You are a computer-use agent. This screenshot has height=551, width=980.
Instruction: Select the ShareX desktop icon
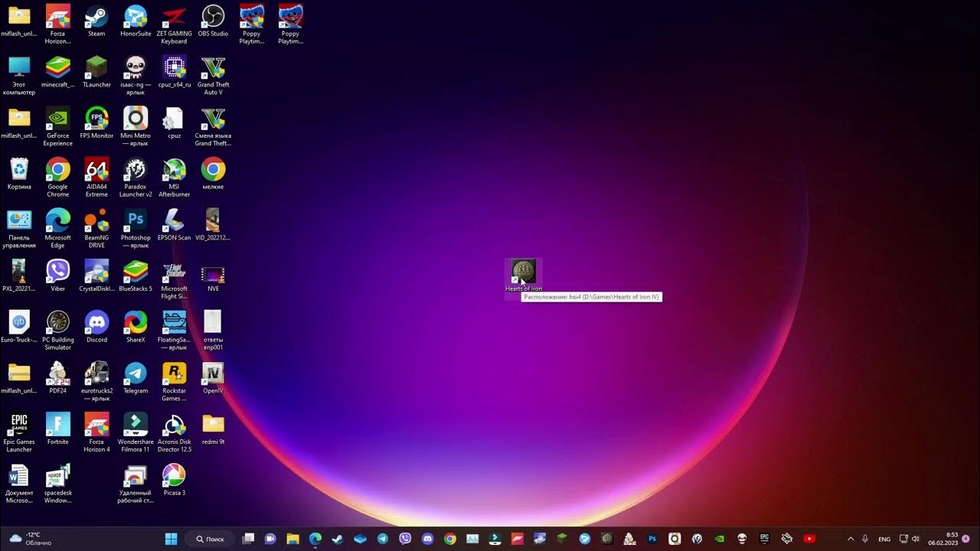(136, 327)
